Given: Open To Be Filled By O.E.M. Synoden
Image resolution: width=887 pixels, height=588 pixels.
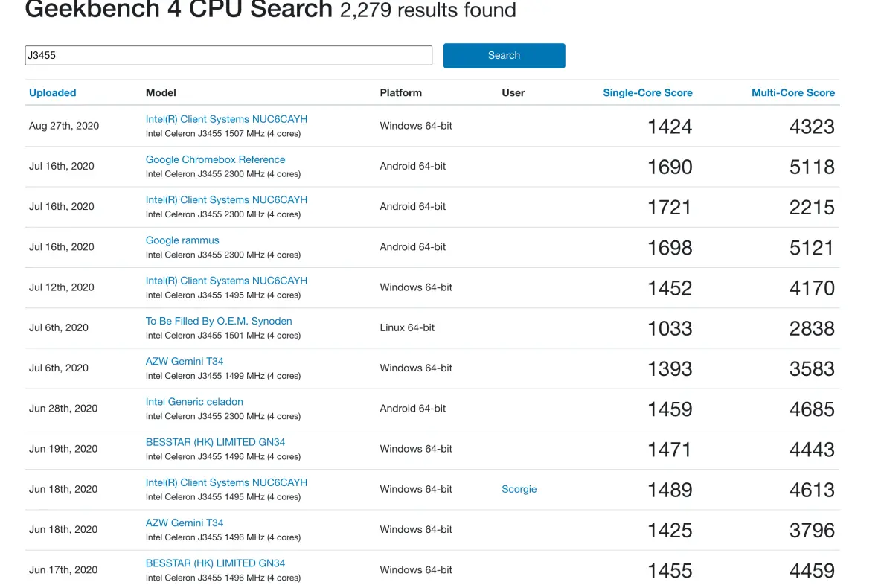Looking at the screenshot, I should (218, 321).
